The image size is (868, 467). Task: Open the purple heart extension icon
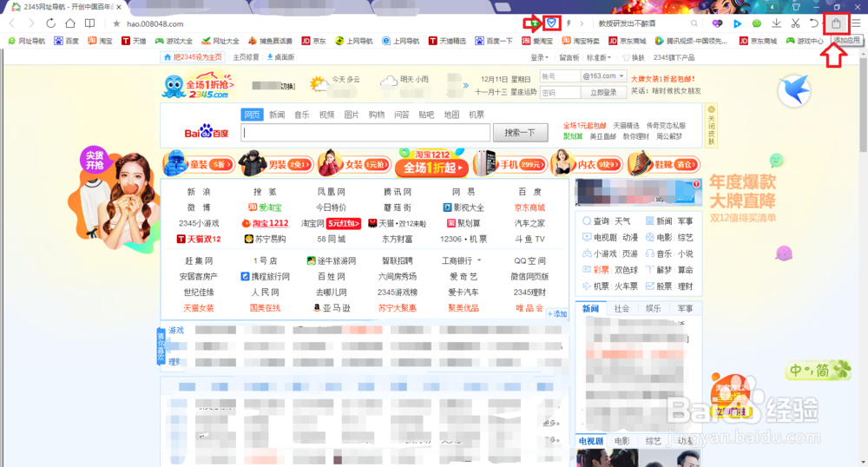click(718, 23)
